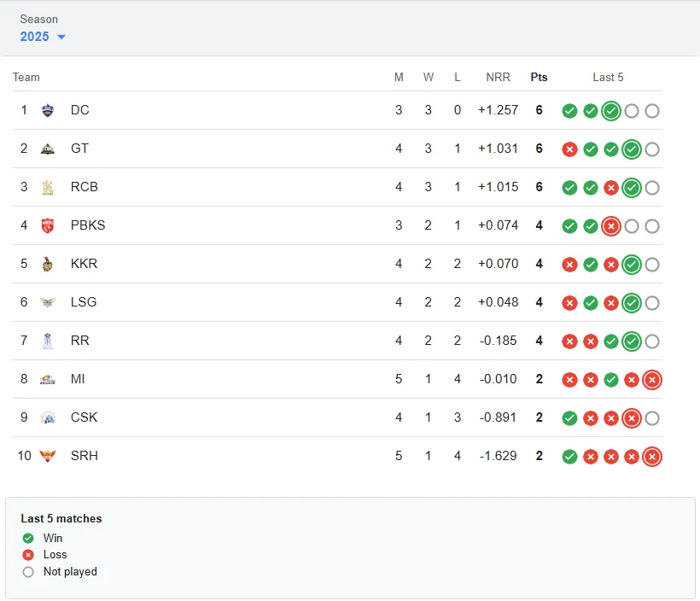Click the RR team logo

point(48,341)
